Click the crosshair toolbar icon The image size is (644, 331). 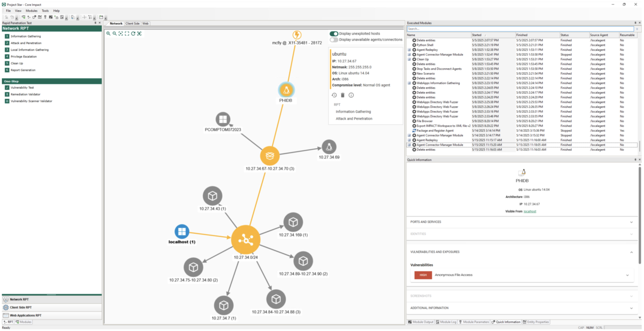84,17
